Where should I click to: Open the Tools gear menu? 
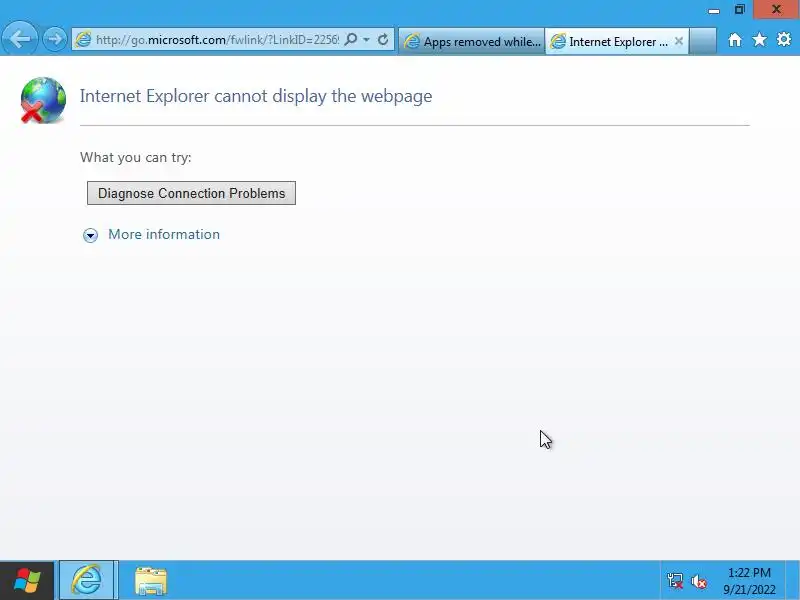coord(784,40)
